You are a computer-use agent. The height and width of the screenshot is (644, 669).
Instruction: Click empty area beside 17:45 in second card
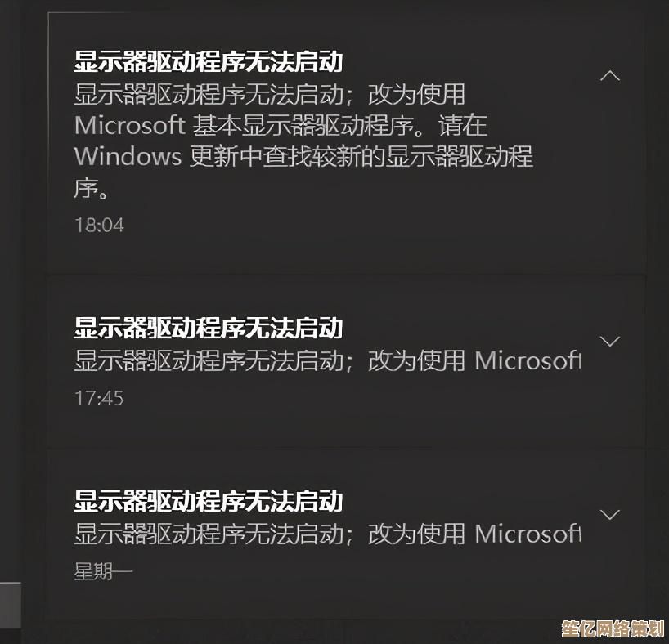341,399
